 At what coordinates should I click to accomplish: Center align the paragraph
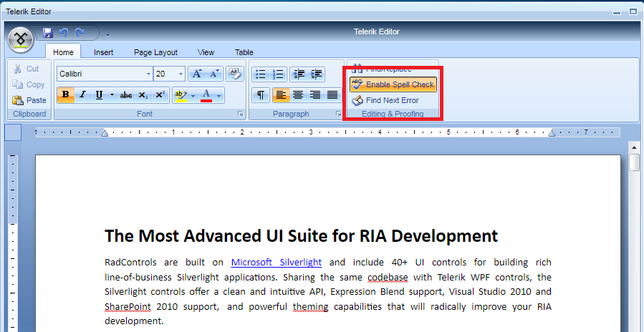point(298,95)
